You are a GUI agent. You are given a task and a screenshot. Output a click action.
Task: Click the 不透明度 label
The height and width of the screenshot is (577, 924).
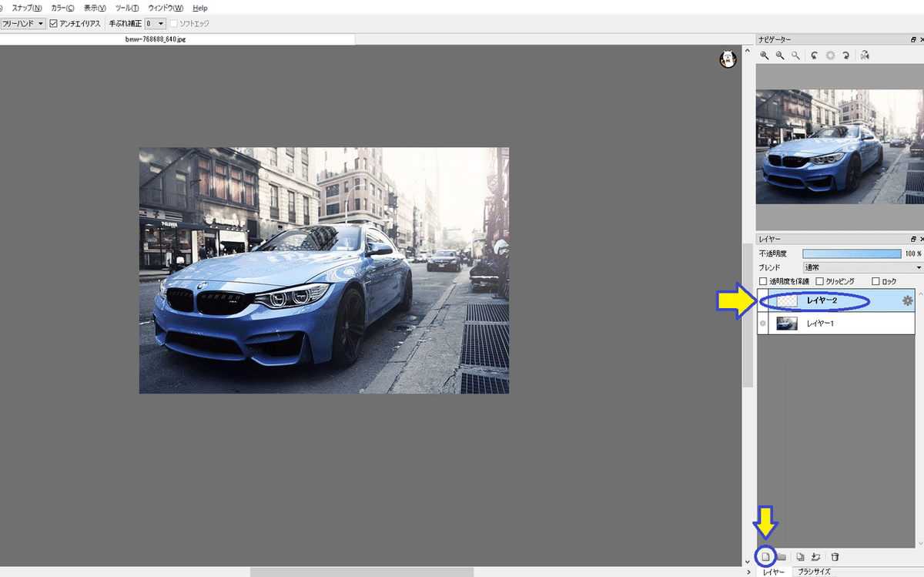[773, 253]
